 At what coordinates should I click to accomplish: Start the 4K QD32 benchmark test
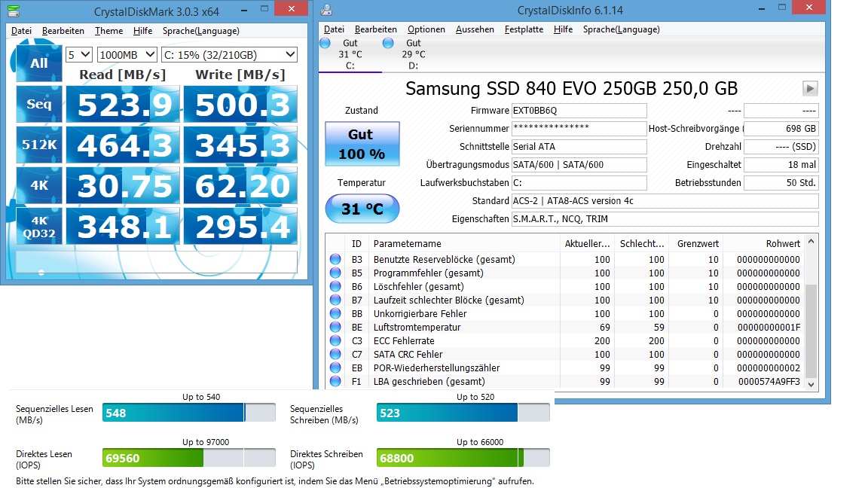point(38,226)
